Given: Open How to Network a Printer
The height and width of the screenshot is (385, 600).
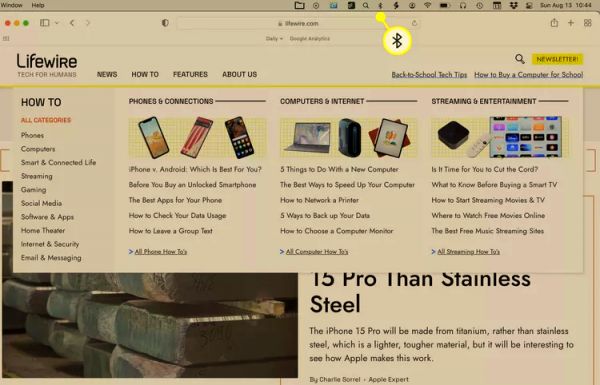Looking at the screenshot, I should click(x=320, y=200).
